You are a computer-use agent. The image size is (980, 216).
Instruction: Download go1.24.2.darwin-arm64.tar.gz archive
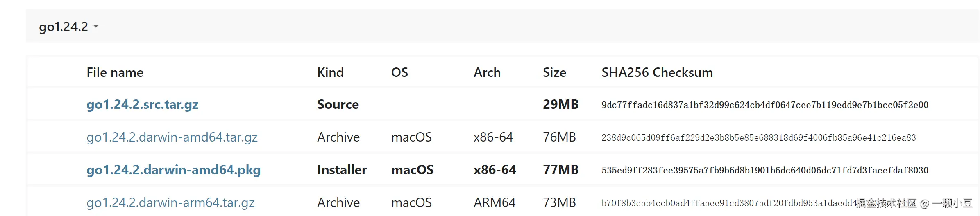click(170, 203)
